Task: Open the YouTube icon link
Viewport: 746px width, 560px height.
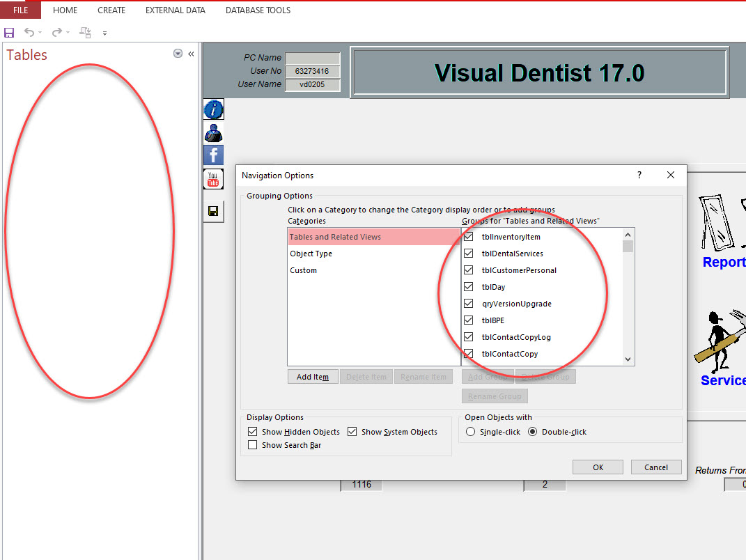Action: coord(213,179)
